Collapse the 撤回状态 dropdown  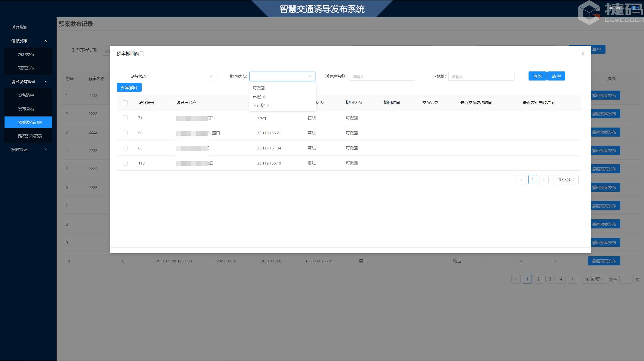tap(282, 76)
